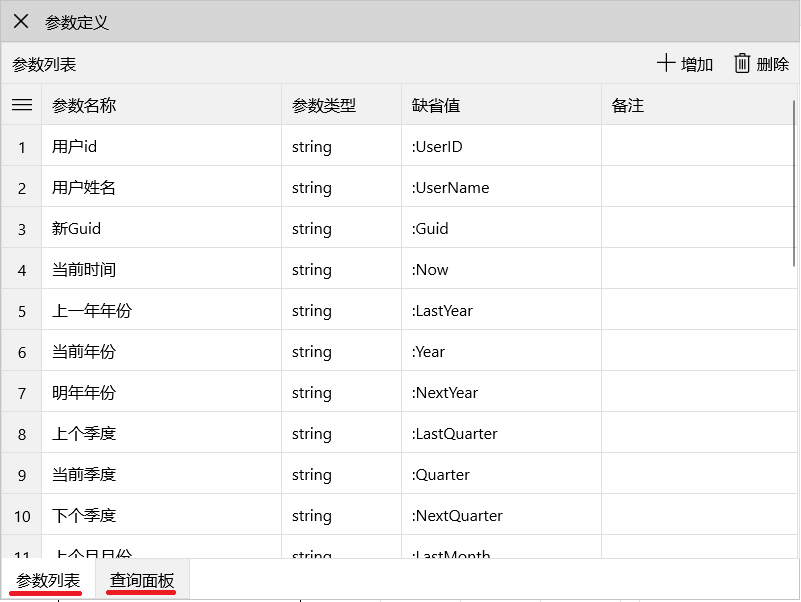The image size is (801, 602).
Task: Switch to the 参数列表 tab
Action: tap(48, 581)
